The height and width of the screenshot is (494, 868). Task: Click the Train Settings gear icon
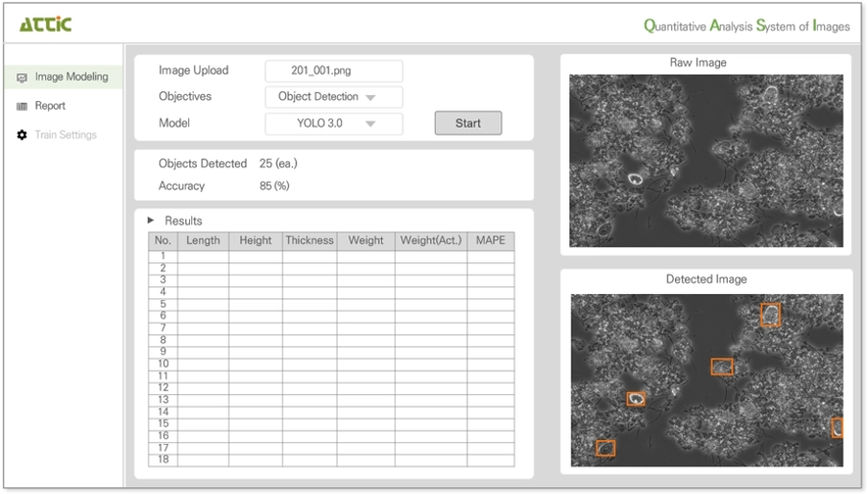21,135
